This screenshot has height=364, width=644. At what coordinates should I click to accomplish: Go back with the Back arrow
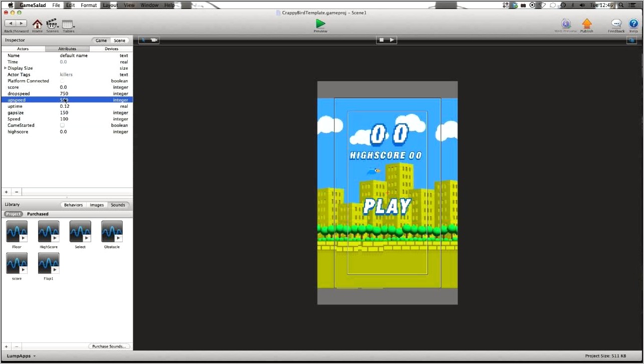10,23
